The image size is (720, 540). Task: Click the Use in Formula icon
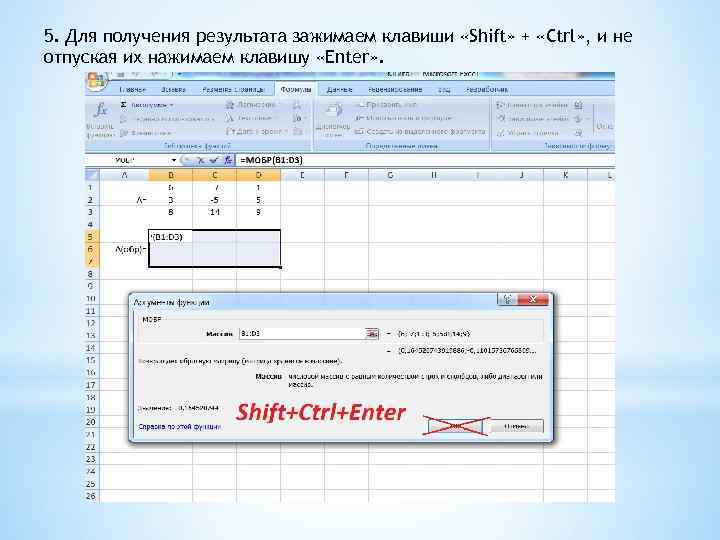(360, 118)
